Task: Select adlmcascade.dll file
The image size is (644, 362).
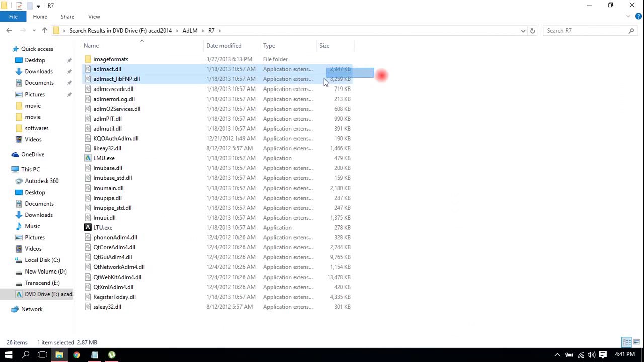Action: (x=113, y=89)
